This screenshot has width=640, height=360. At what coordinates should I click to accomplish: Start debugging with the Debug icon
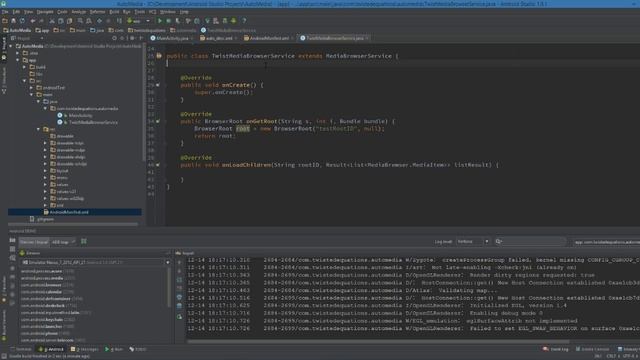tap(169, 21)
